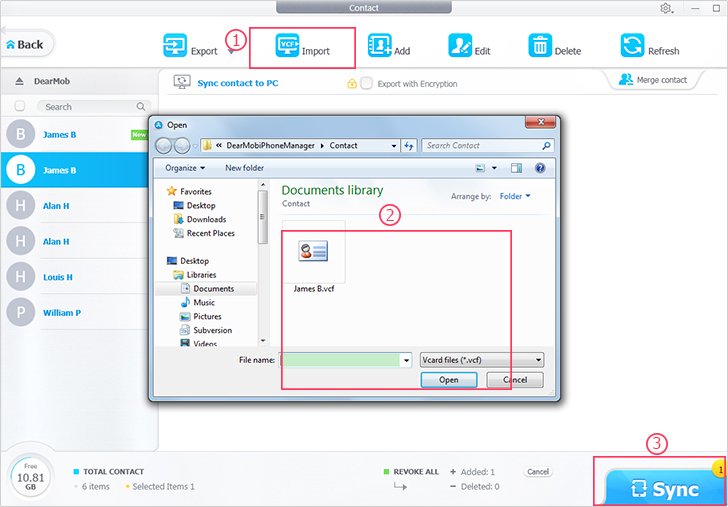
Task: Click the sync-to-PC monitor icon
Action: coord(182,82)
